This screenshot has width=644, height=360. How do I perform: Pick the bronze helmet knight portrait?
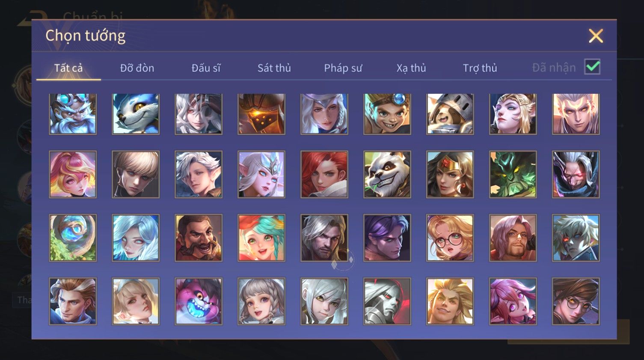click(261, 114)
